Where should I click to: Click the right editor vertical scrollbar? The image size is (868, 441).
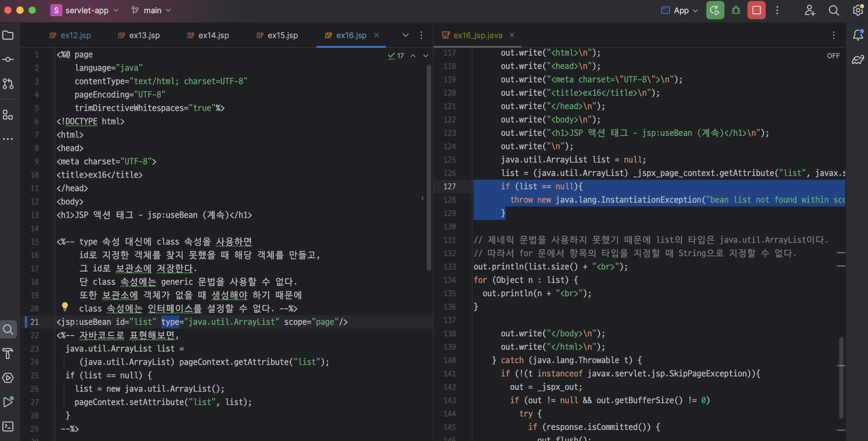pyautogui.click(x=841, y=377)
